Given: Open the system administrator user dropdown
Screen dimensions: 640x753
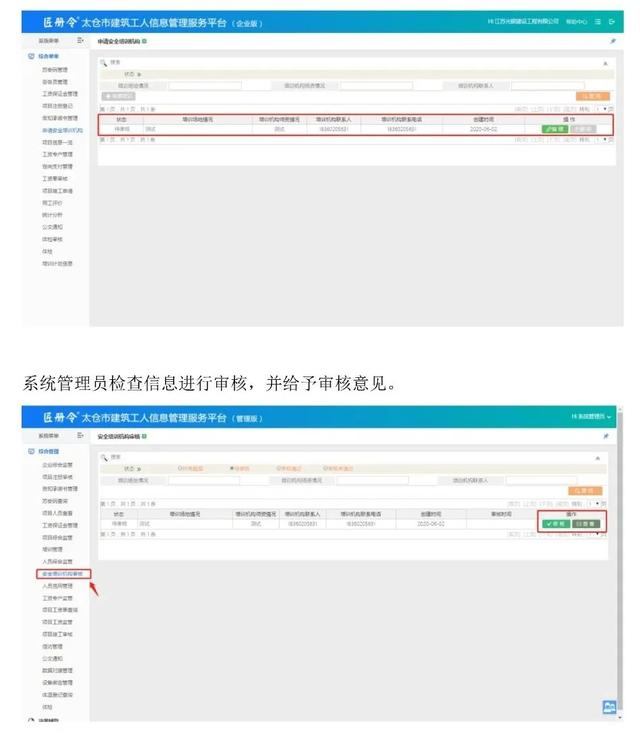Looking at the screenshot, I should pyautogui.click(x=592, y=415).
